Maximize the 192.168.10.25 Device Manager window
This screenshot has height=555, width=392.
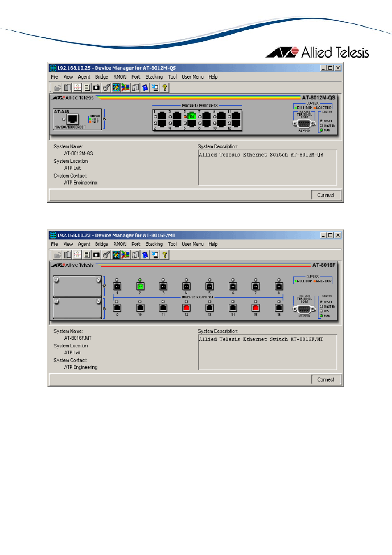pos(330,68)
